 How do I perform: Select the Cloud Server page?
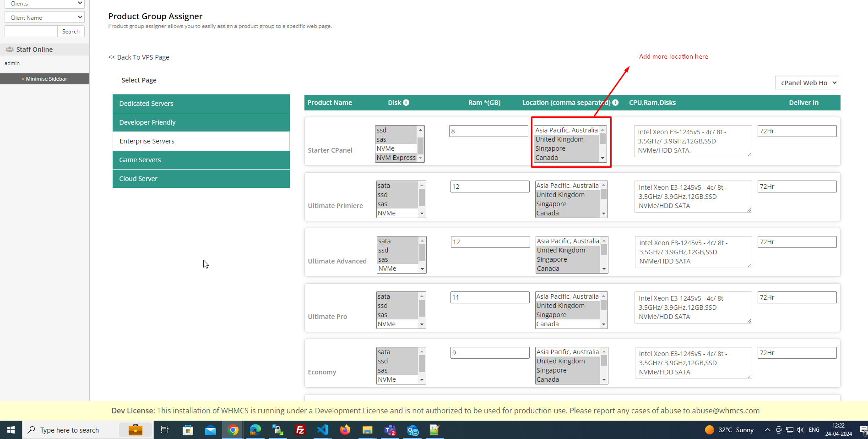coord(201,179)
